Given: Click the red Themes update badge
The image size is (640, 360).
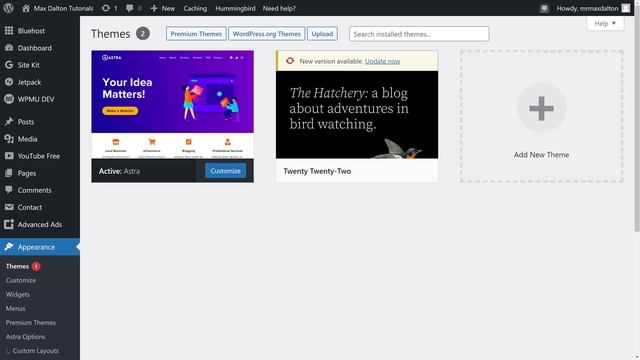Looking at the screenshot, I should point(36,266).
